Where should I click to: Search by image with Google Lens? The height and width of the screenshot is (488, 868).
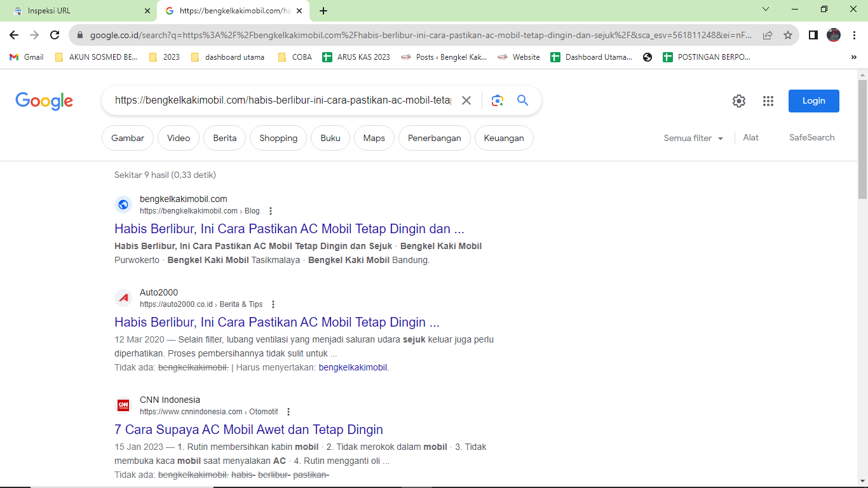point(497,100)
